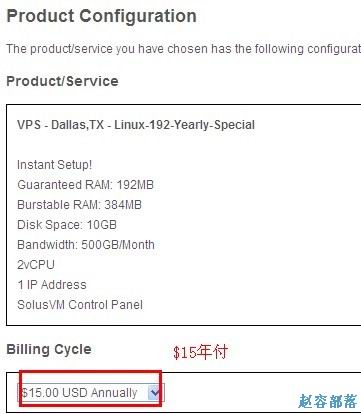
Task: Click the red $15年付 annotation
Action: click(200, 352)
